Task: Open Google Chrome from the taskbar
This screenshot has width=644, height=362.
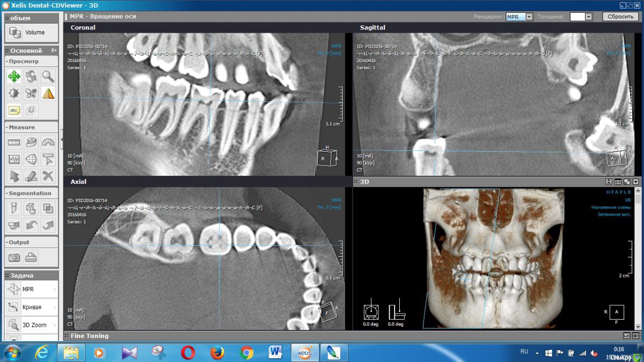Action: (x=247, y=352)
